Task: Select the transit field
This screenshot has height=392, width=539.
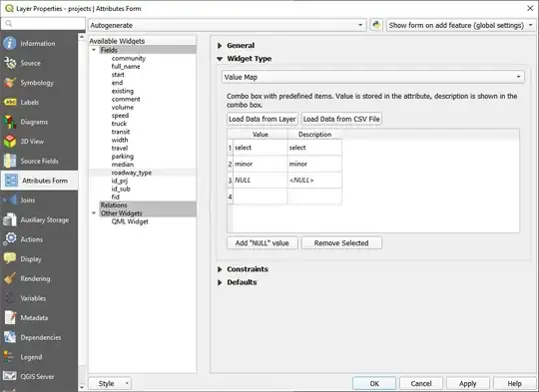Action: point(121,132)
